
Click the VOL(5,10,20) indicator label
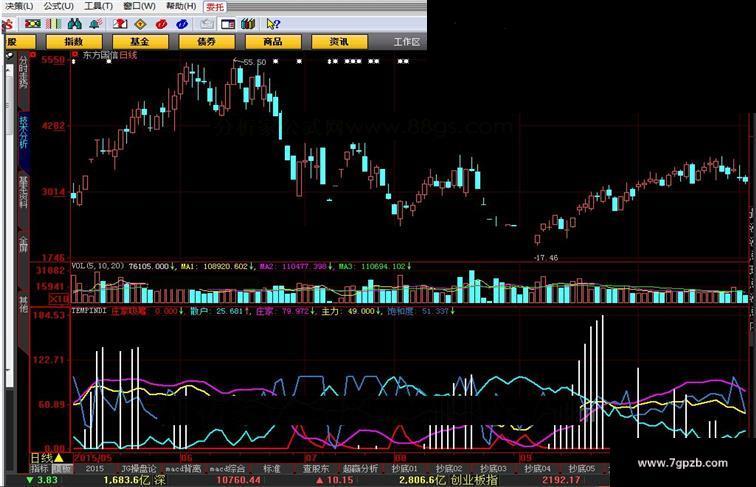(98, 266)
